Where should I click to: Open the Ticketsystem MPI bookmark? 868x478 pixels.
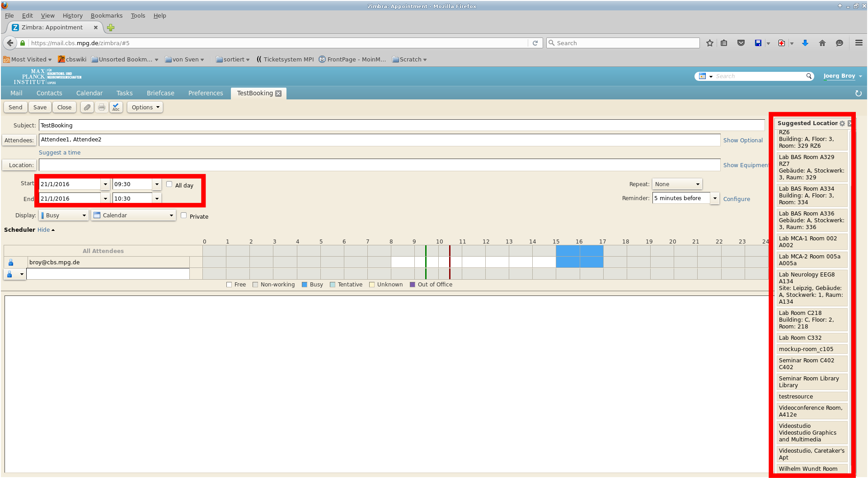click(285, 60)
